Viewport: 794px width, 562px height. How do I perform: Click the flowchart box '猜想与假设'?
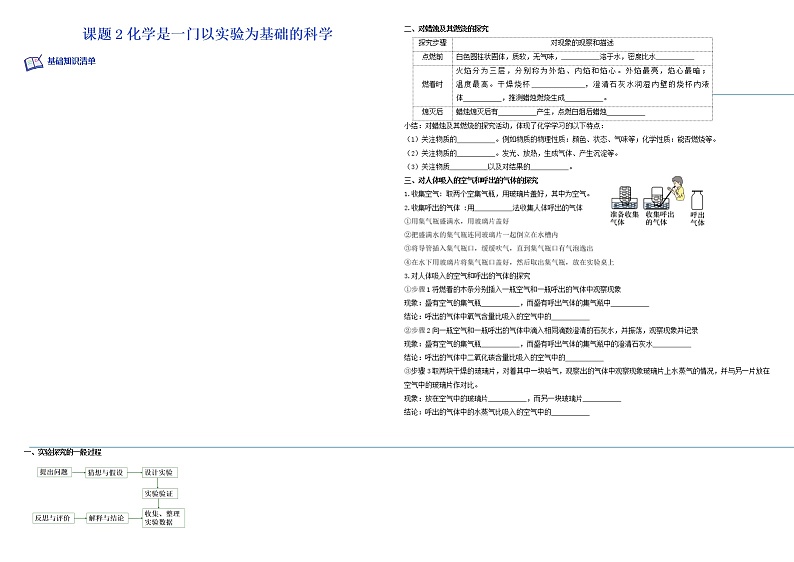tap(105, 472)
